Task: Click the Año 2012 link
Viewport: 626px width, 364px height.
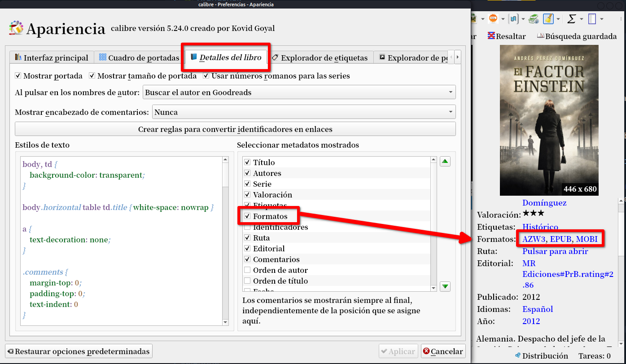Action: click(531, 321)
